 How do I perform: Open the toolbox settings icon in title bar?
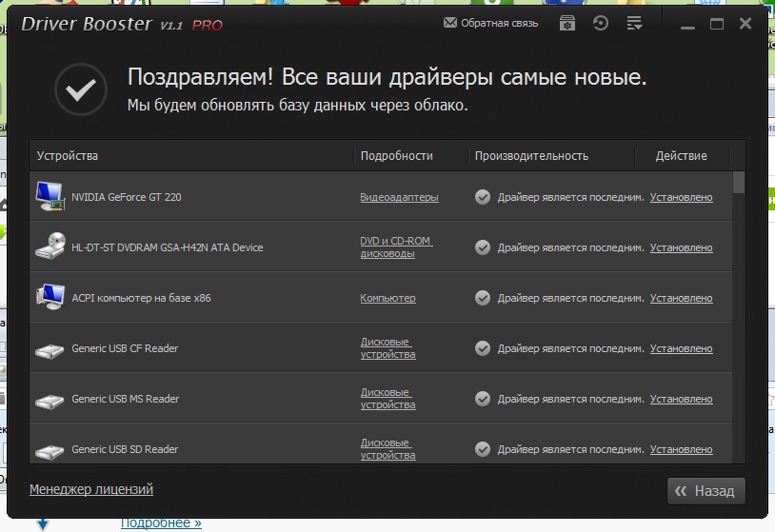pyautogui.click(x=567, y=24)
